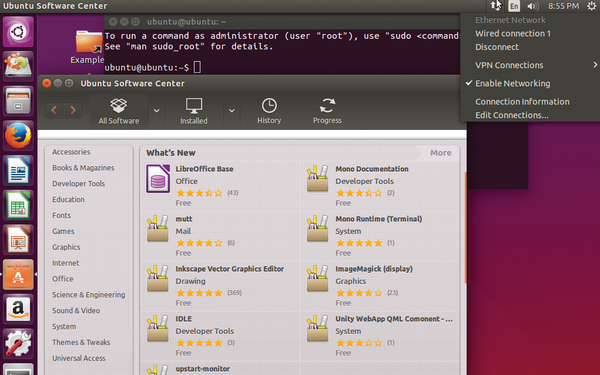Open the En keyboard layout indicator
The width and height of the screenshot is (600, 375).
click(x=514, y=6)
